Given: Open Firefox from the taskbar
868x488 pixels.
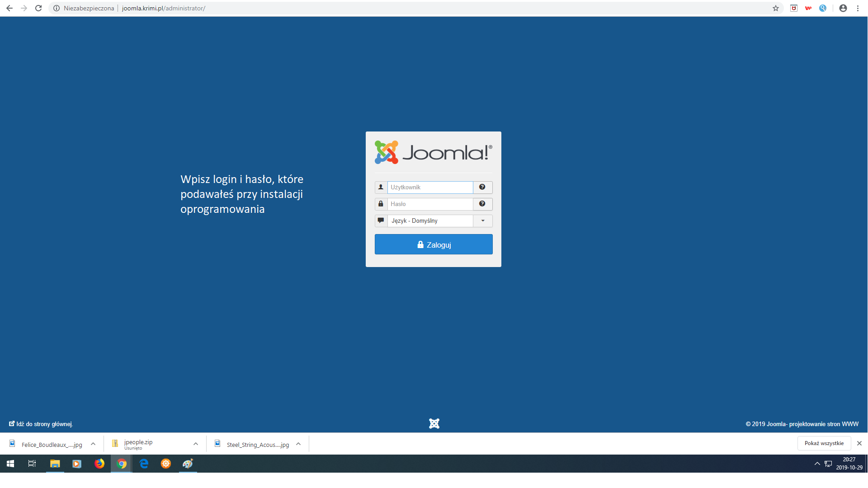Looking at the screenshot, I should pyautogui.click(x=99, y=464).
